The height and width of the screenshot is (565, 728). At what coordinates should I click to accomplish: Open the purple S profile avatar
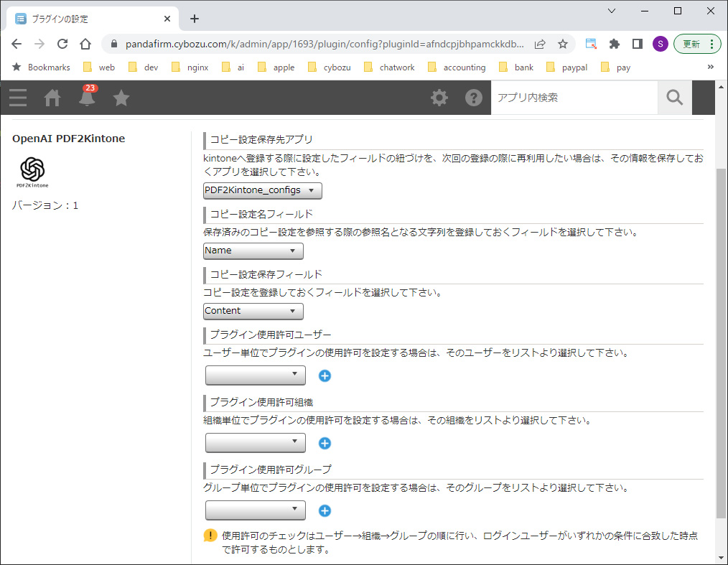coord(661,44)
